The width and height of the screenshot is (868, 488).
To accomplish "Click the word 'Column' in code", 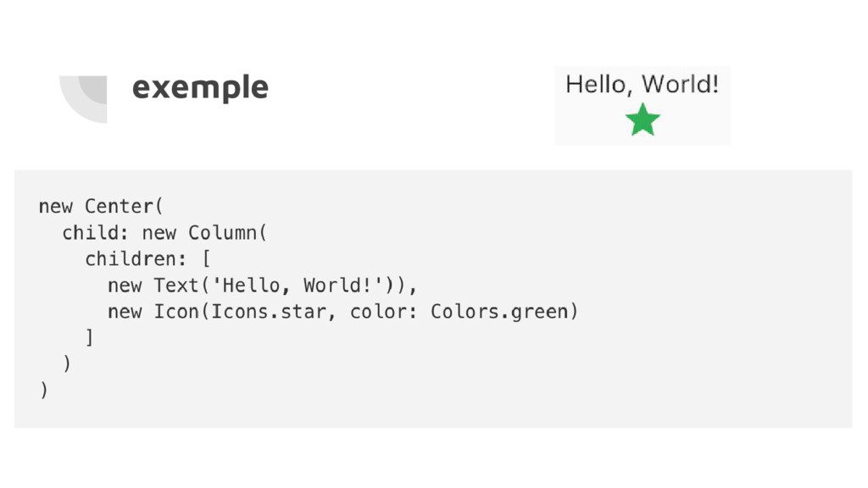I will [x=222, y=232].
